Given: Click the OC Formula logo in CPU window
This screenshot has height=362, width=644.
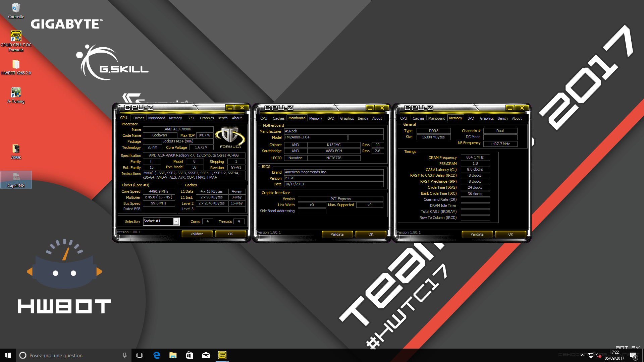Looking at the screenshot, I should click(x=230, y=137).
